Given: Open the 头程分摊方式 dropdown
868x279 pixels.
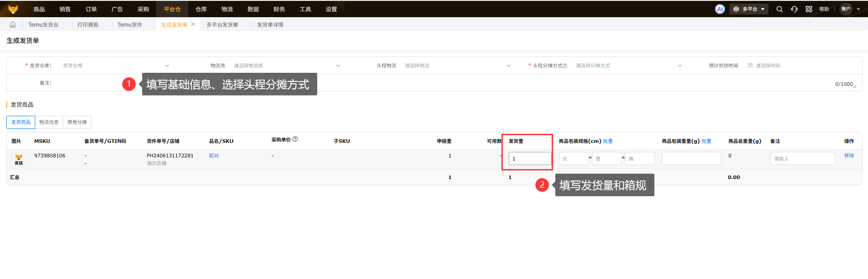Looking at the screenshot, I should coord(629,66).
